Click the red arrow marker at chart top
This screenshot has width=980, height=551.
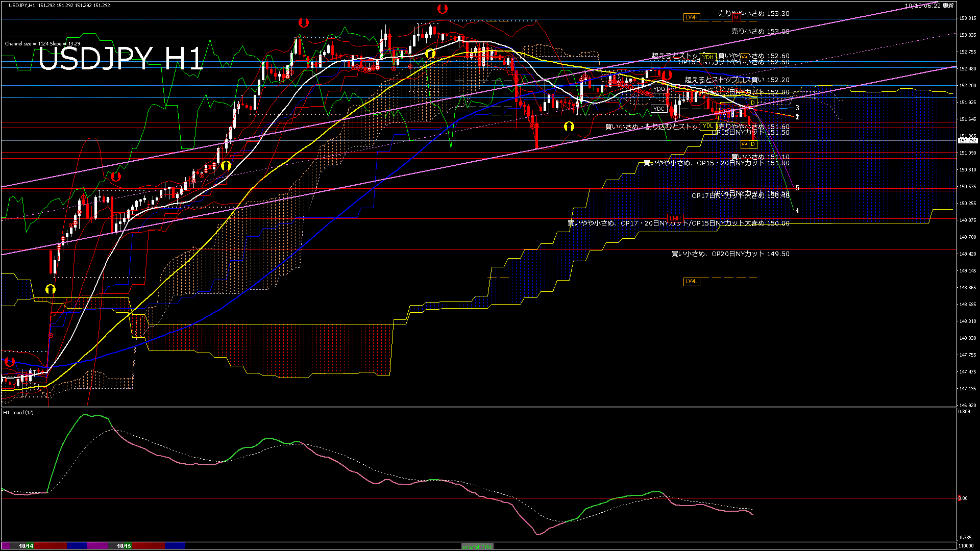(x=443, y=9)
